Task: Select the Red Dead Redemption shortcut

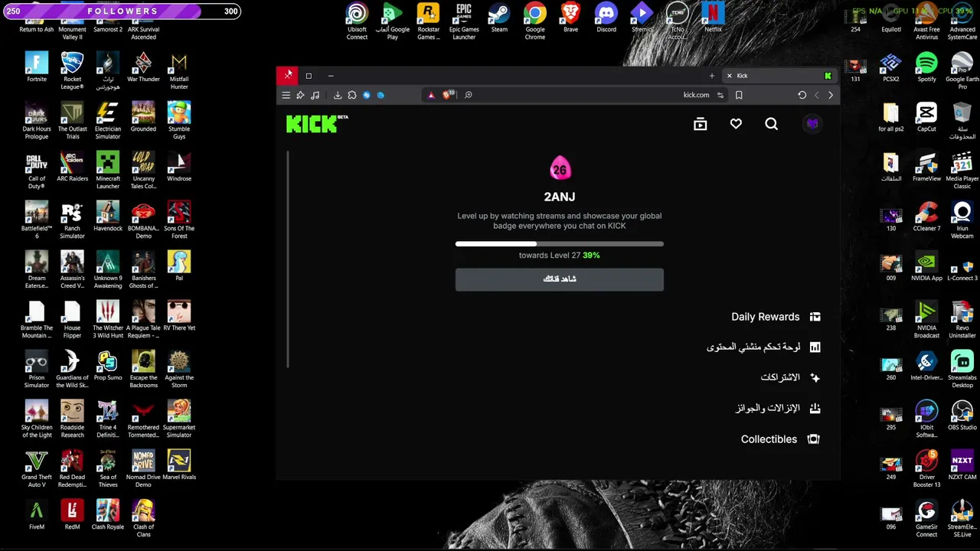Action: [72, 469]
